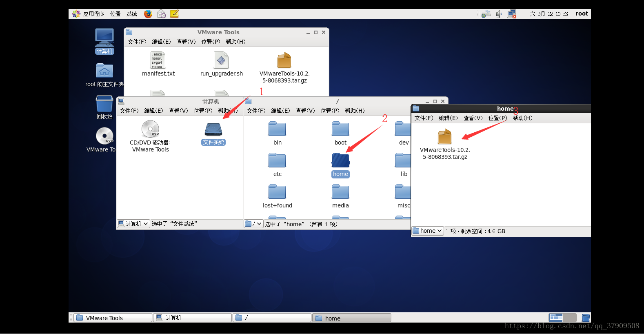644x334 pixels.
Task: Open 位置 menu in top panel
Action: 115,14
